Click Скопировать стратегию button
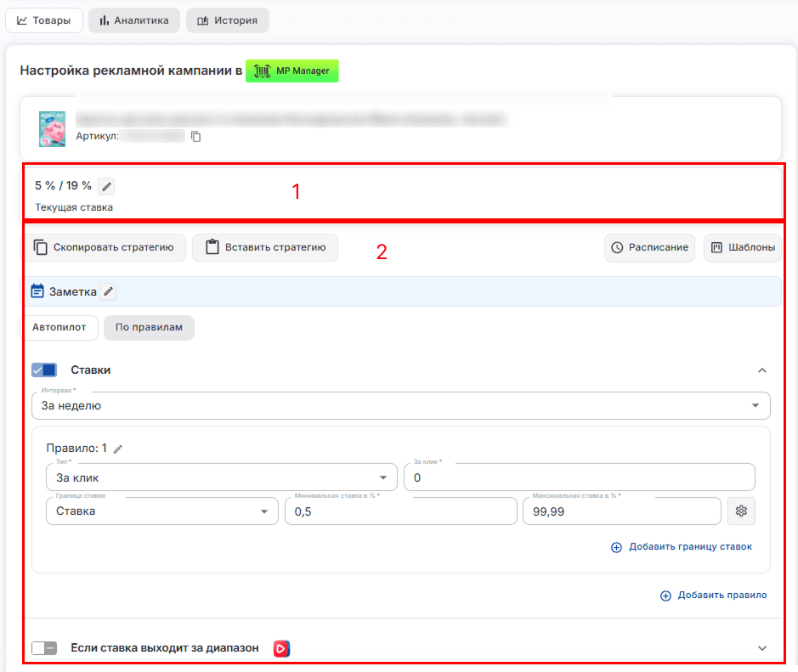 tap(104, 247)
